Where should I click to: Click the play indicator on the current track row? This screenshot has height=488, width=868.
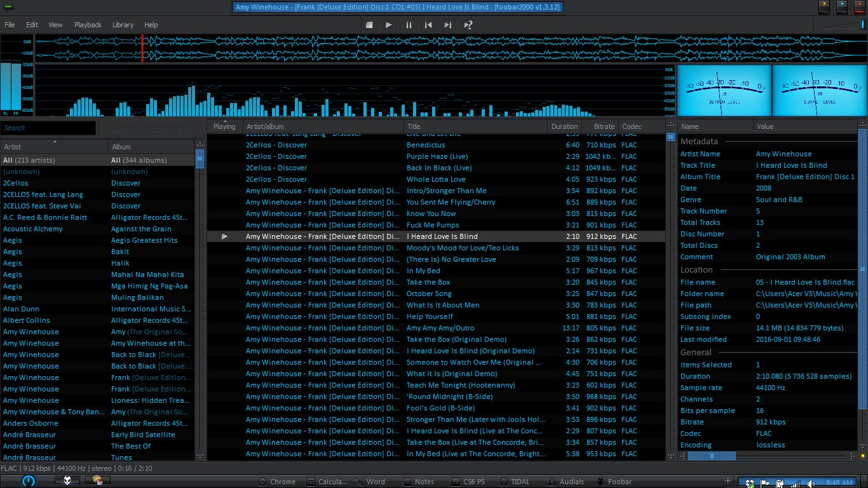tap(224, 236)
